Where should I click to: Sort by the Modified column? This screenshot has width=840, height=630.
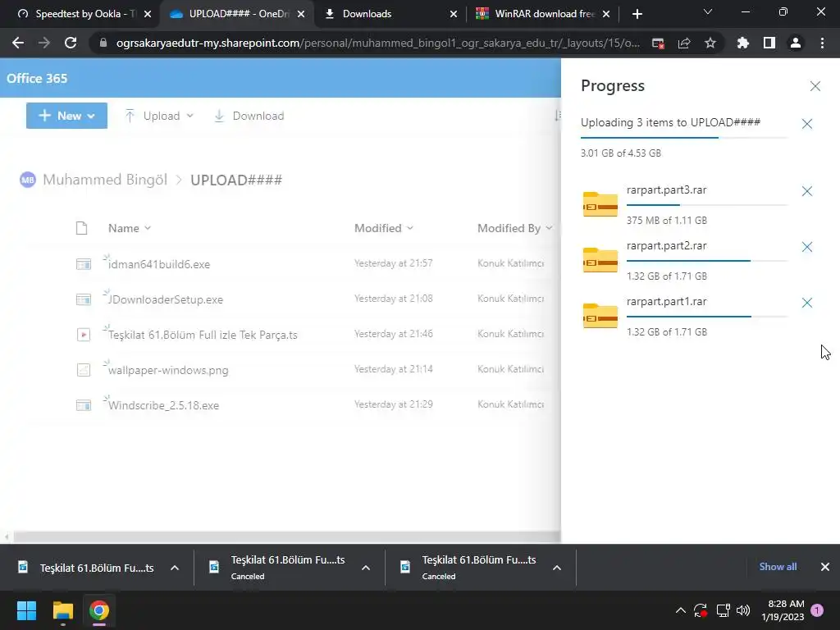point(384,228)
